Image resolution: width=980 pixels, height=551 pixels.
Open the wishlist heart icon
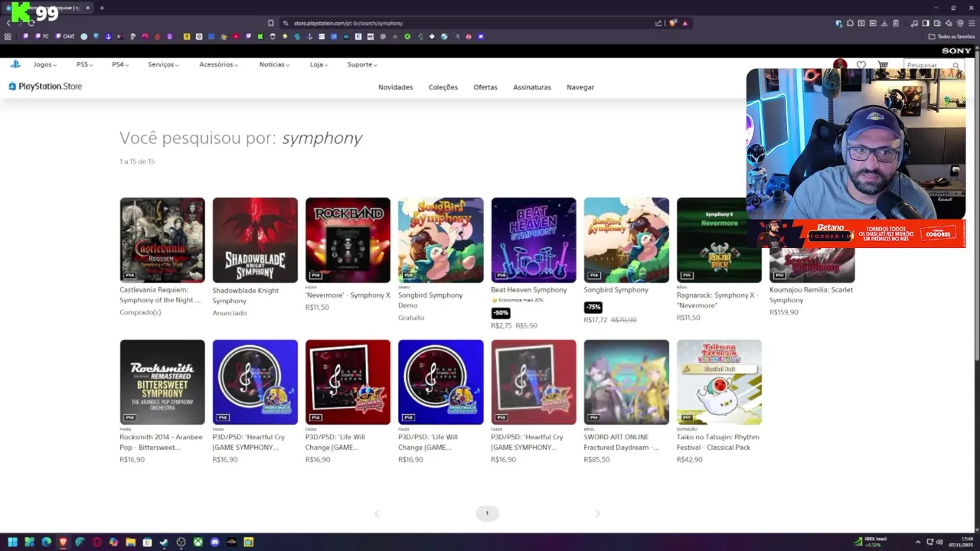[x=861, y=65]
